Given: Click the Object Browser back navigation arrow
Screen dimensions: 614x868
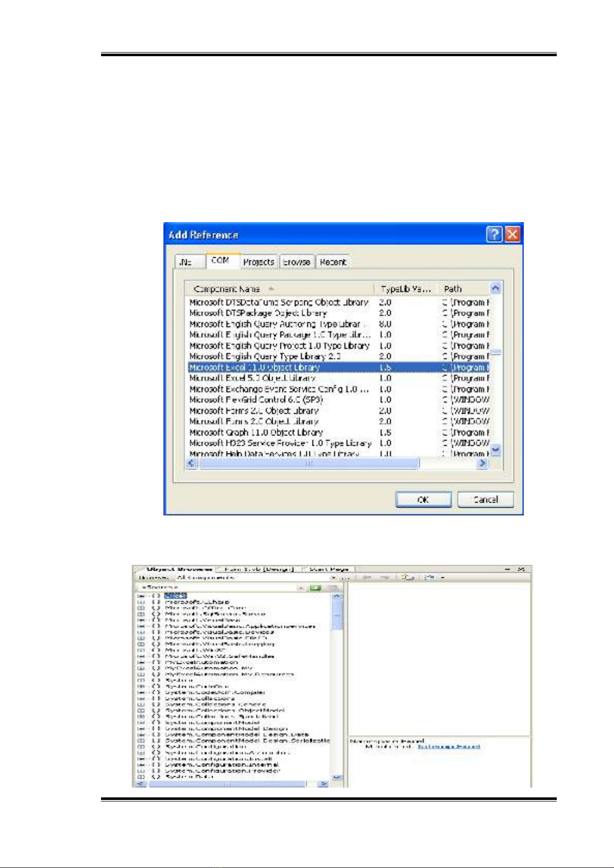Looking at the screenshot, I should (x=367, y=578).
